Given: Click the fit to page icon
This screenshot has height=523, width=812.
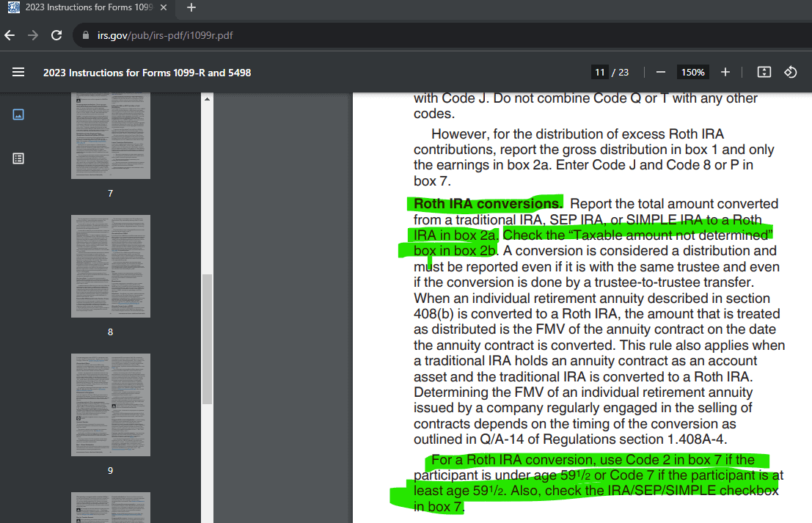Looking at the screenshot, I should 764,72.
